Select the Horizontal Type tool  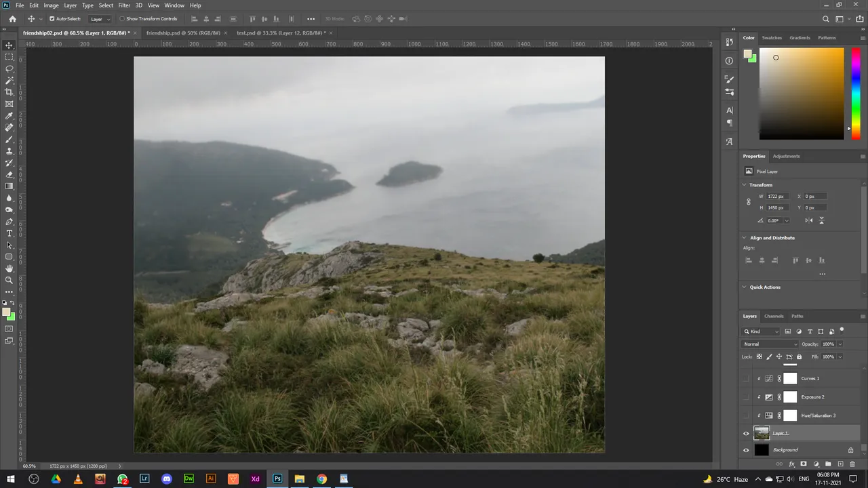9,233
